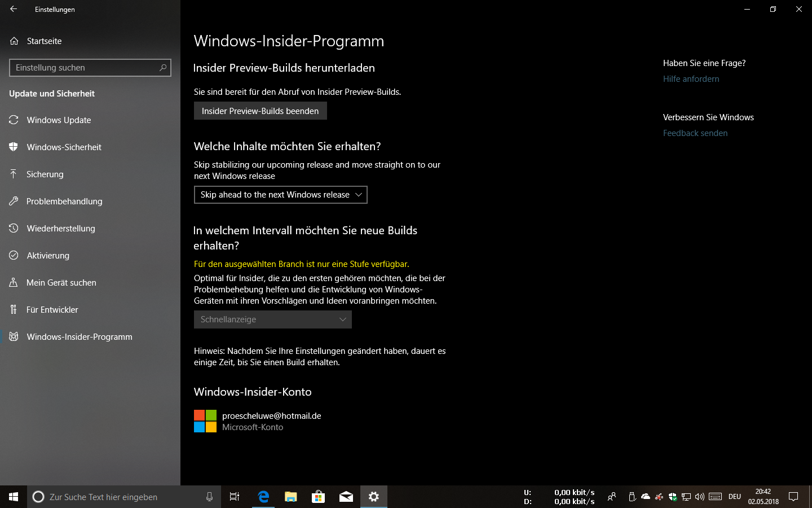Click the Settings gear in taskbar
The image size is (812, 508).
point(374,497)
